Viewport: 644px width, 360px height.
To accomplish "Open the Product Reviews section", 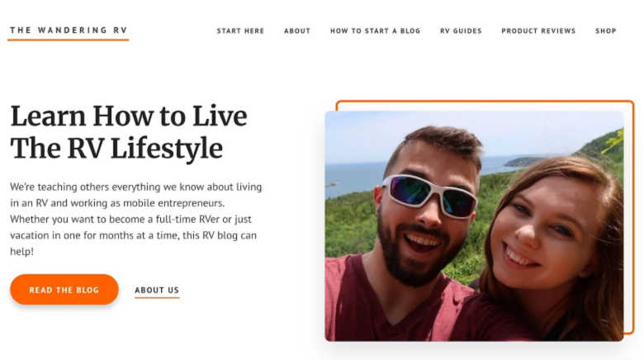I will pyautogui.click(x=538, y=31).
